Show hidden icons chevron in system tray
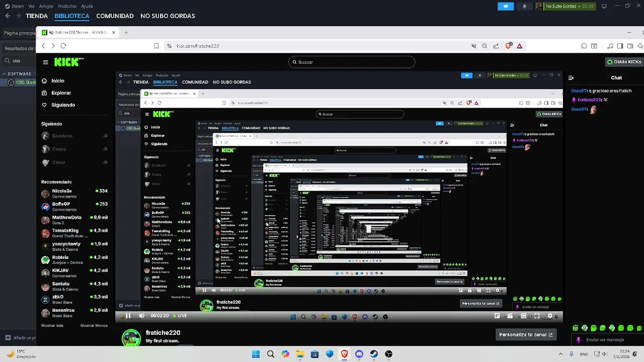The height and width of the screenshot is (362, 644). (560, 354)
